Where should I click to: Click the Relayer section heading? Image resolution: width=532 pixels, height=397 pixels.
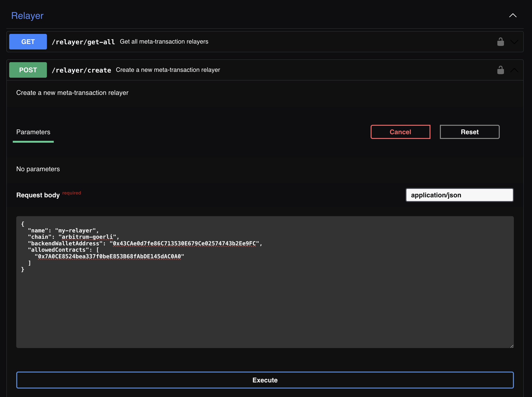pos(27,16)
